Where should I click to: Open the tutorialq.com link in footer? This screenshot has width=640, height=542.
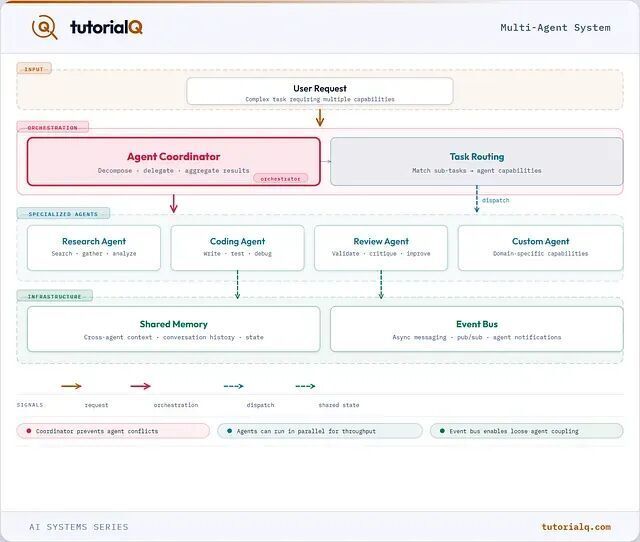(x=576, y=527)
